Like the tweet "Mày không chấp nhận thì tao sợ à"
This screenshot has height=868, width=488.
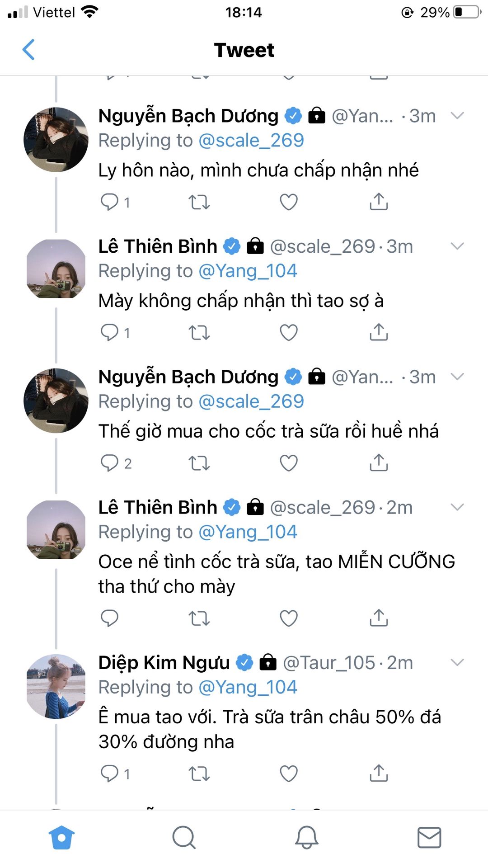(x=288, y=333)
